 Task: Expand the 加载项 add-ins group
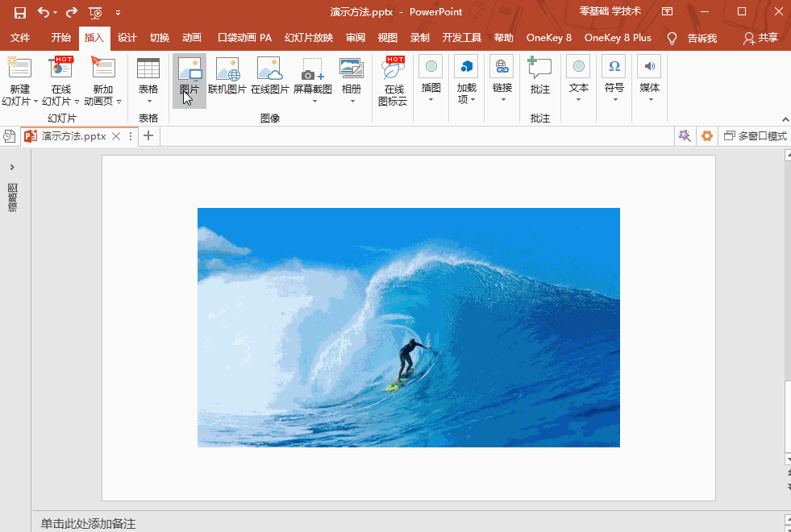click(x=467, y=80)
